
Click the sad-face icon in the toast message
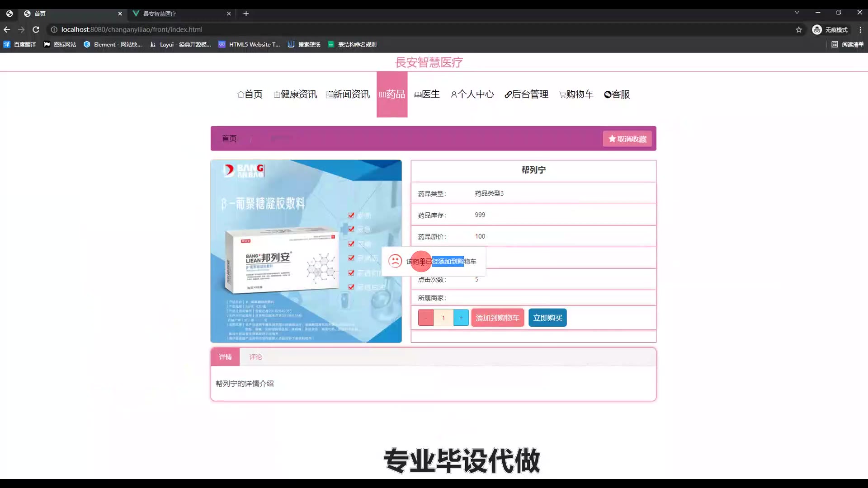(395, 261)
